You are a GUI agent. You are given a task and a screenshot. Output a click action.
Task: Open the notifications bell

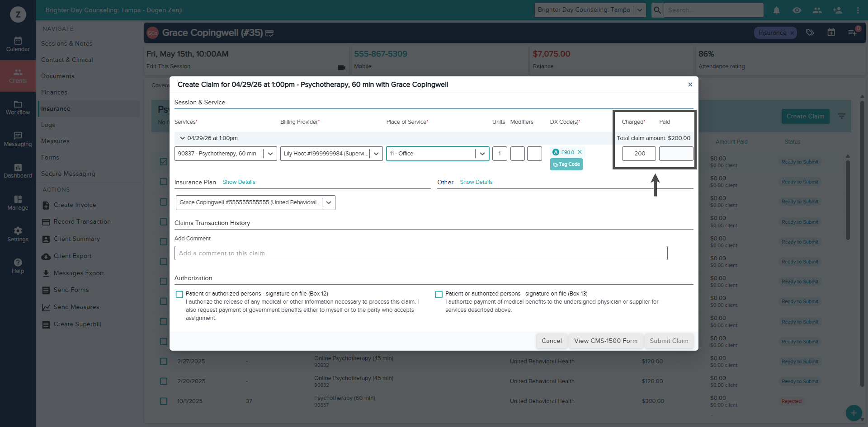(x=777, y=10)
